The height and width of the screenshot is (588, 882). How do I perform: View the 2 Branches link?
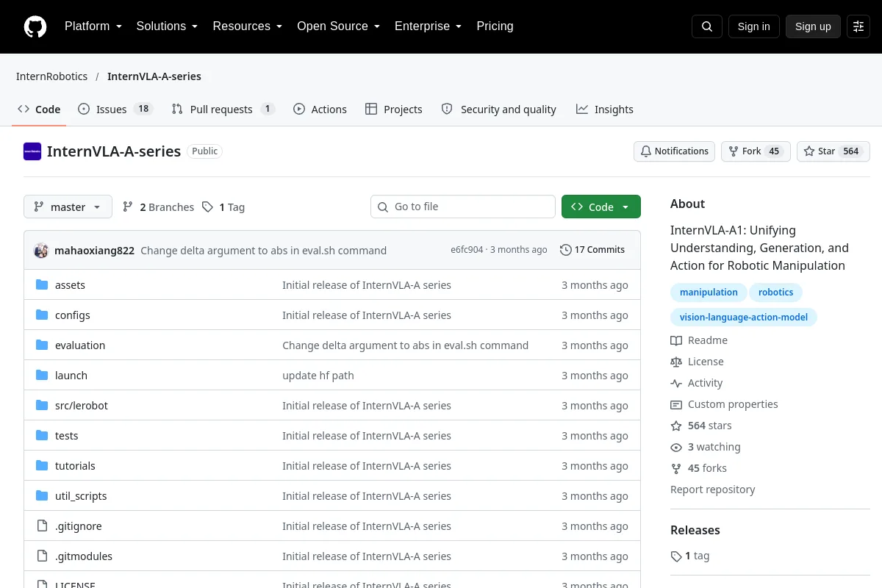[158, 207]
